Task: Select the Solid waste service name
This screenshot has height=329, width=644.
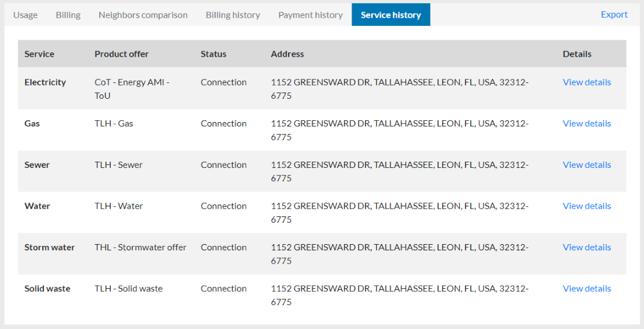Action: (x=47, y=288)
